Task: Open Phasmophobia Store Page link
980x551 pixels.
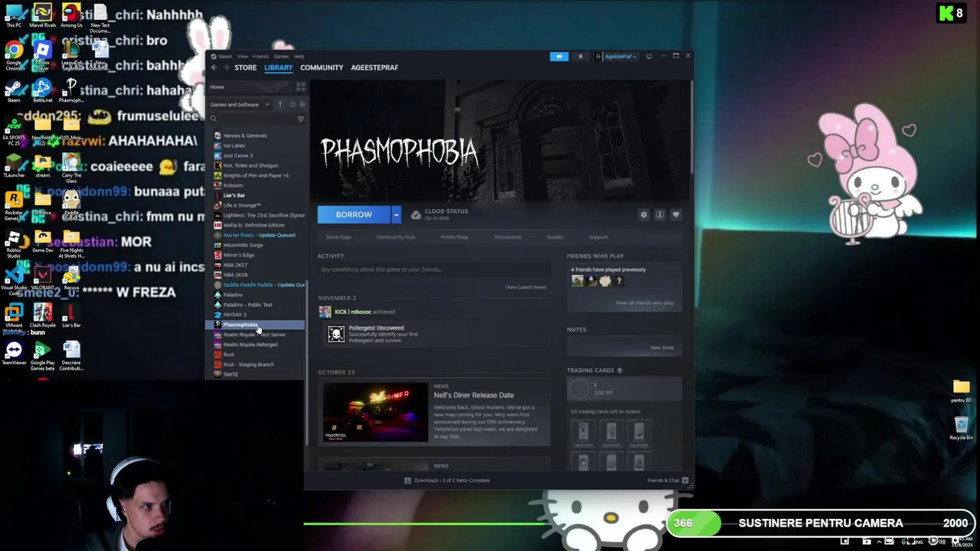Action: (x=338, y=237)
